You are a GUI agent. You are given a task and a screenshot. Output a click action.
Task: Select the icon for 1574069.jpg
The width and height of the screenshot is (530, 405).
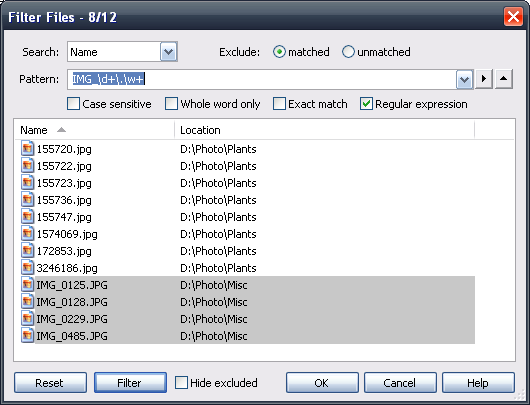27,234
